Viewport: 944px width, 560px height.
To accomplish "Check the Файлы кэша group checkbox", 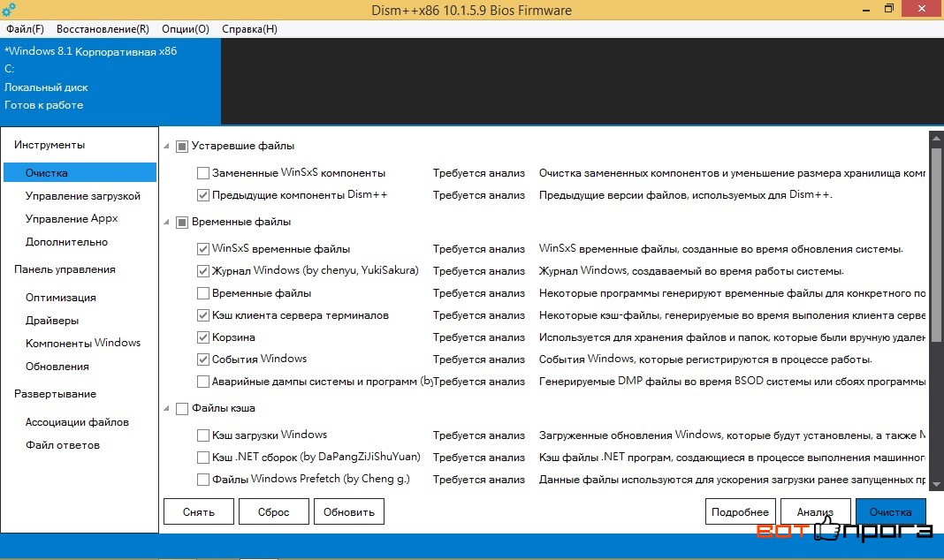I will coord(182,408).
